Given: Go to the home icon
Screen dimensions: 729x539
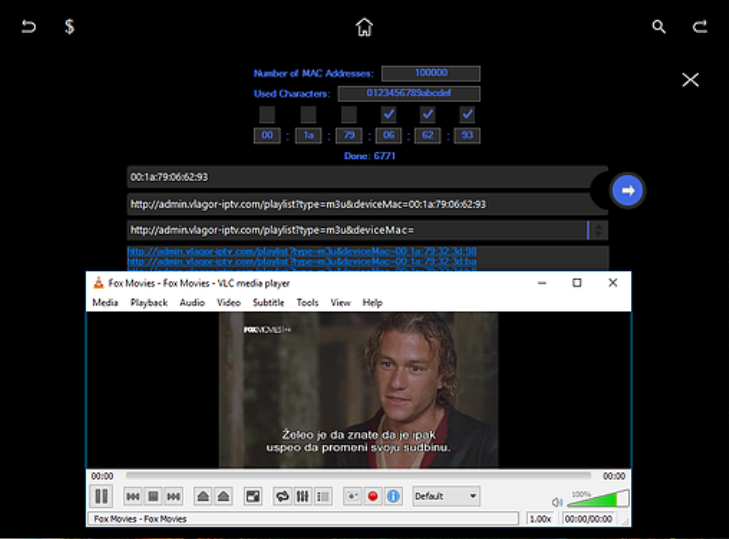Looking at the screenshot, I should pos(364,27).
